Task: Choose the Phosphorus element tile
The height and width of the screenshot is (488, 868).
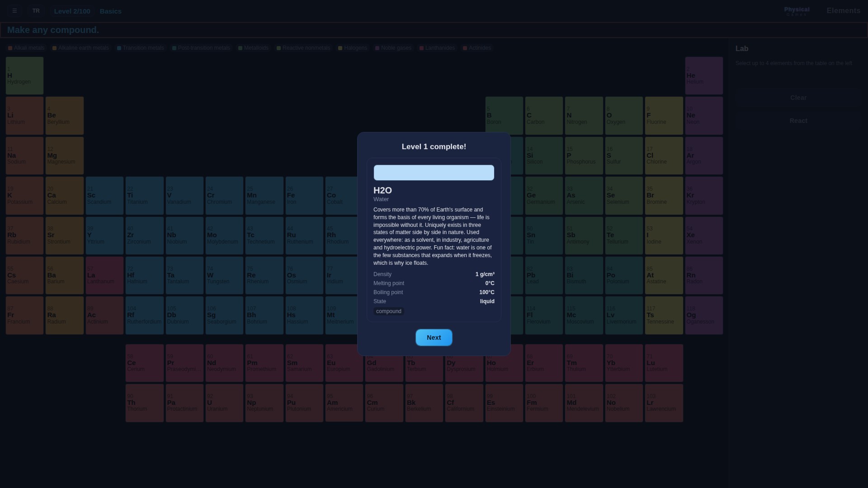Action: [584, 155]
